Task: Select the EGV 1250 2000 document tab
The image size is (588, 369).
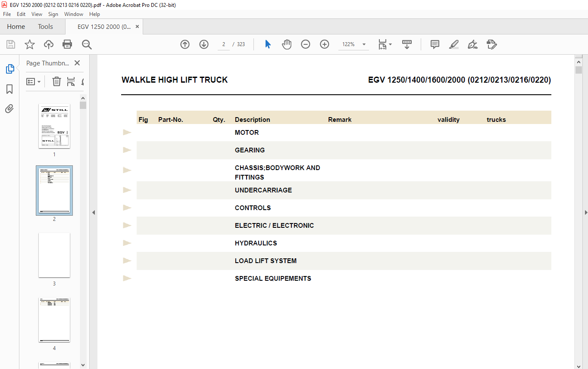Action: [x=104, y=27]
